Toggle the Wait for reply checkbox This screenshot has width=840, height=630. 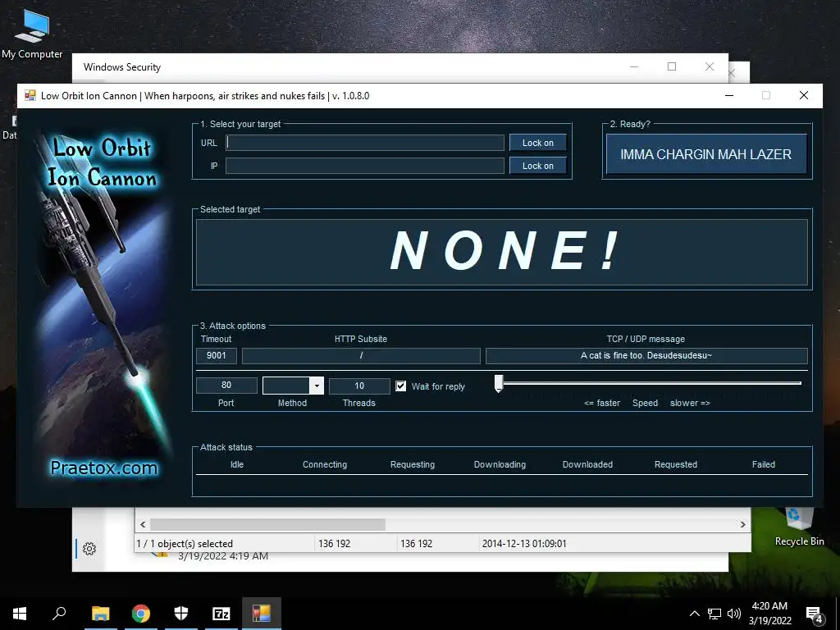(400, 386)
